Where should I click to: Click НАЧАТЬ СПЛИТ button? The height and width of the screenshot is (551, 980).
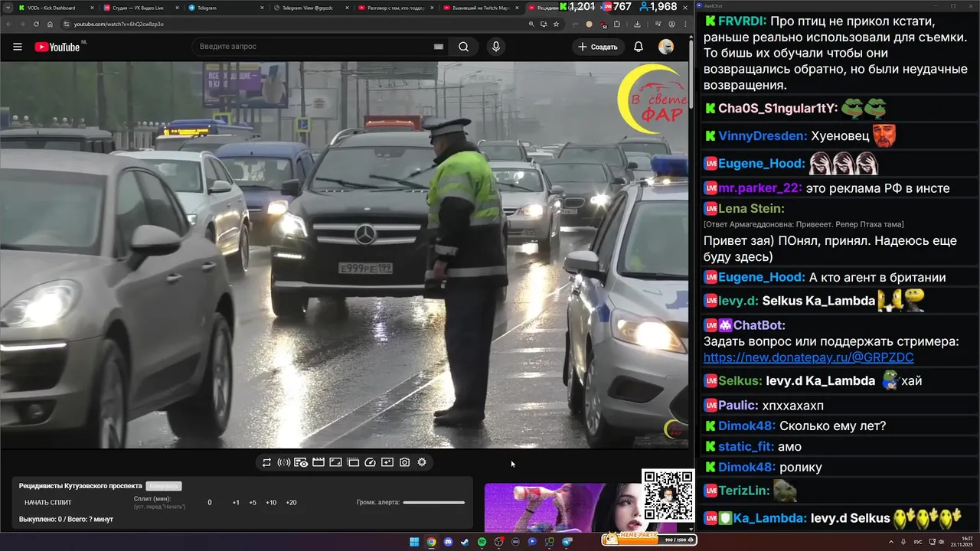point(47,503)
